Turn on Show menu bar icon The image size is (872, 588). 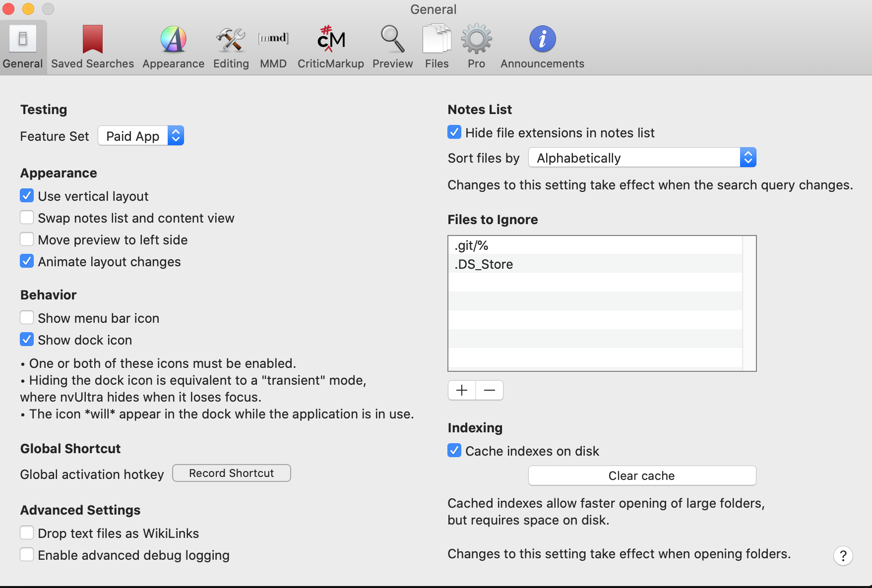27,318
